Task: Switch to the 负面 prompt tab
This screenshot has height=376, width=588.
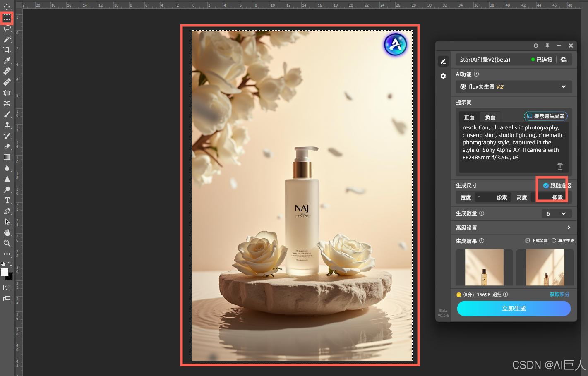Action: coord(490,117)
